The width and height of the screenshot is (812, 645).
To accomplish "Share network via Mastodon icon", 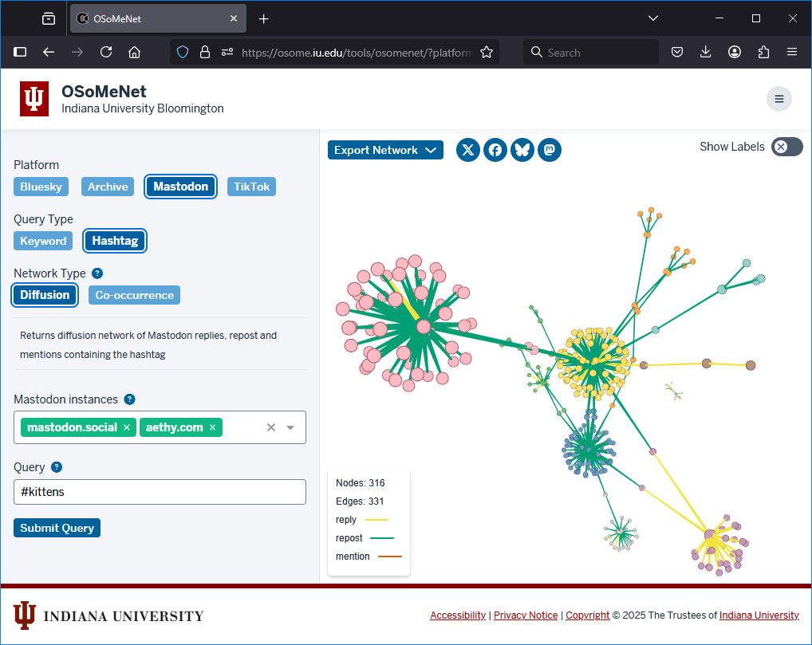I will point(550,150).
